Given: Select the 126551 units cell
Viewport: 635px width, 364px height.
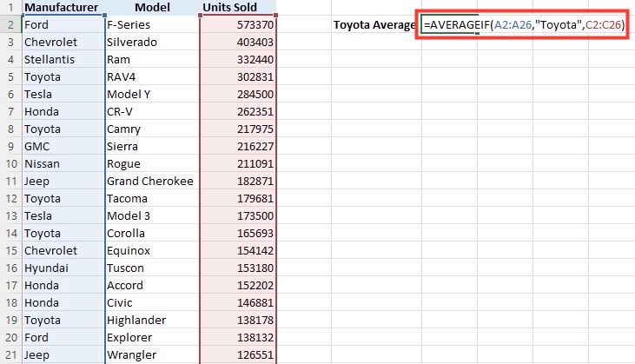Looking at the screenshot, I should [x=239, y=355].
